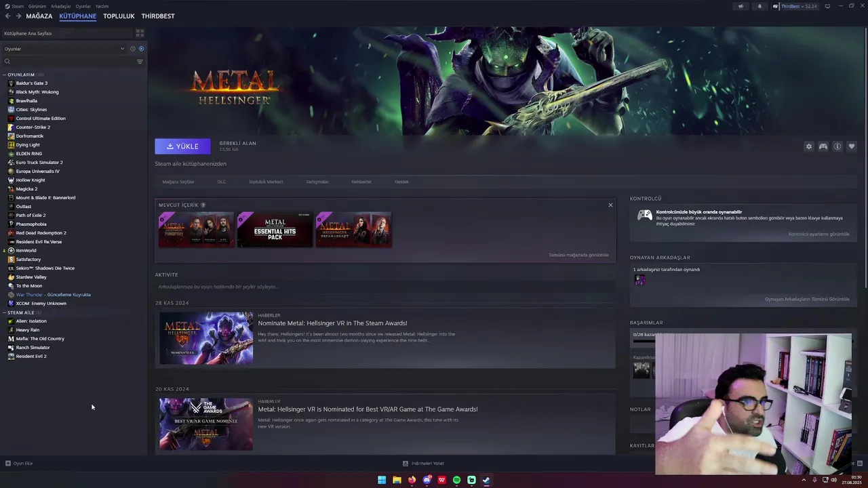Open controller layout icon
This screenshot has width=868, height=488.
(823, 146)
